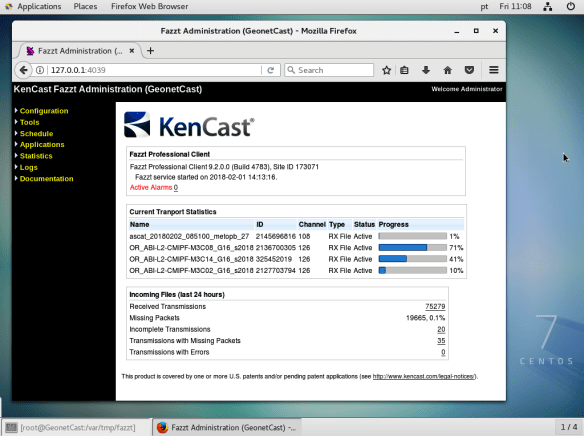Open new tab with plus button
The image size is (584, 436).
click(x=150, y=51)
